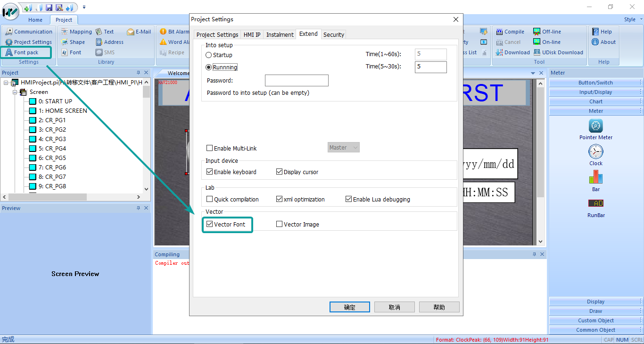Open the quick access toolbar customize arrow
Viewport: 644px width, 344px height.
[x=84, y=7]
